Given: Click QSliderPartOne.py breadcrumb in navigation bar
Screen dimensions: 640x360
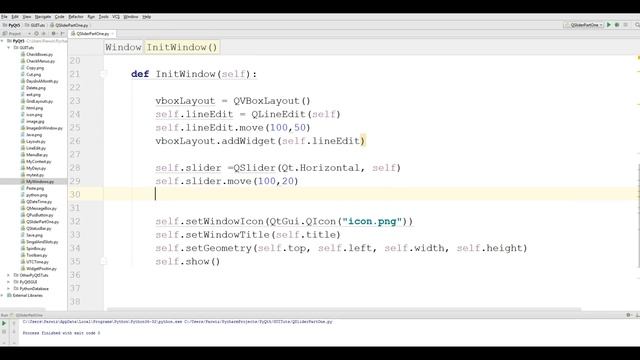Looking at the screenshot, I should pos(69,25).
